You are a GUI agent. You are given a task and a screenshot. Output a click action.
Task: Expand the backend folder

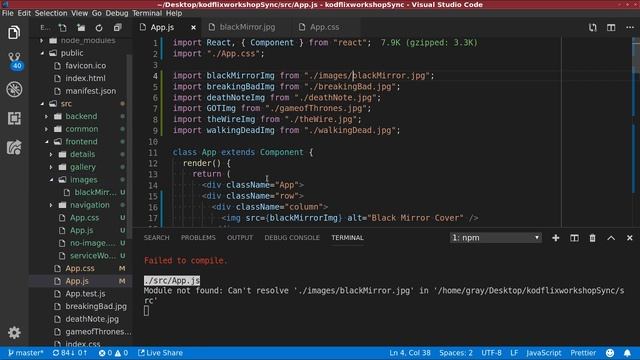[81, 116]
